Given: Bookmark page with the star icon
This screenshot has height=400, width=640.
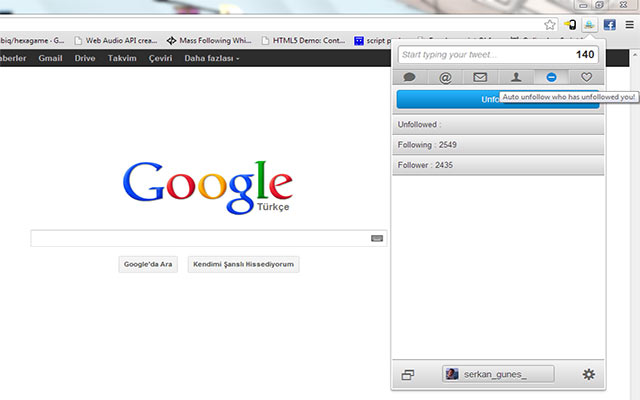Looking at the screenshot, I should (x=550, y=25).
